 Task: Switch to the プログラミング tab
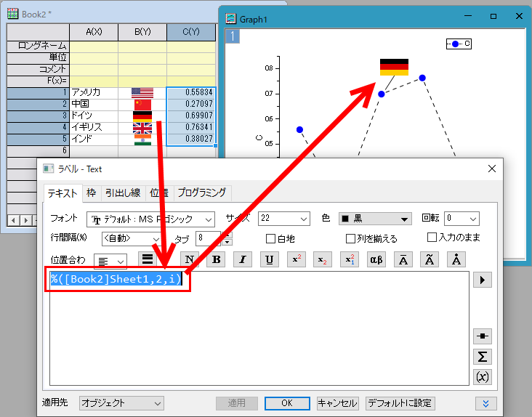[x=202, y=193]
